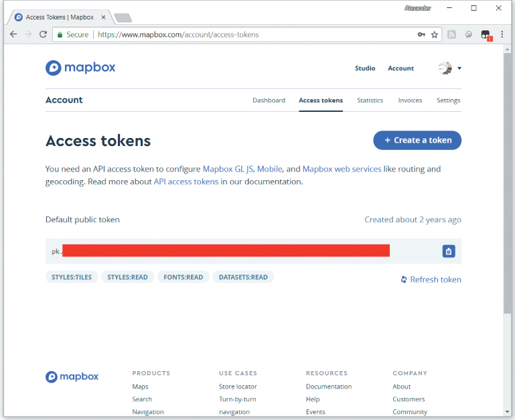
Task: Click the footer Mapbox logo
Action: 72,376
